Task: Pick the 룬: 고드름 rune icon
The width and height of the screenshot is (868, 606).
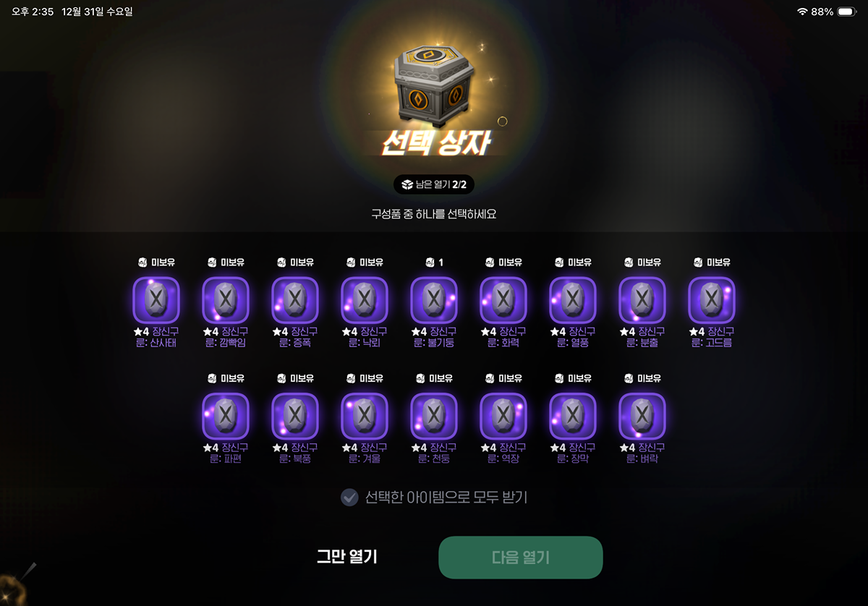Action: coord(712,299)
